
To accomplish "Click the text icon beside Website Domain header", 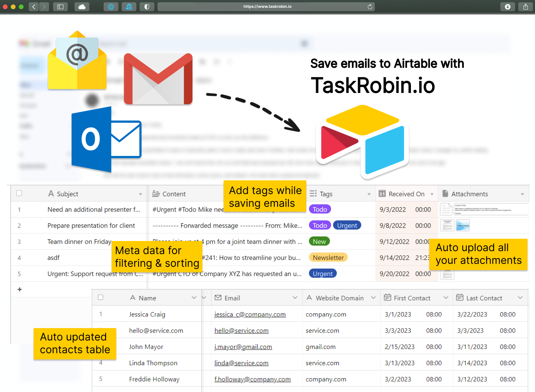I will coord(309,298).
